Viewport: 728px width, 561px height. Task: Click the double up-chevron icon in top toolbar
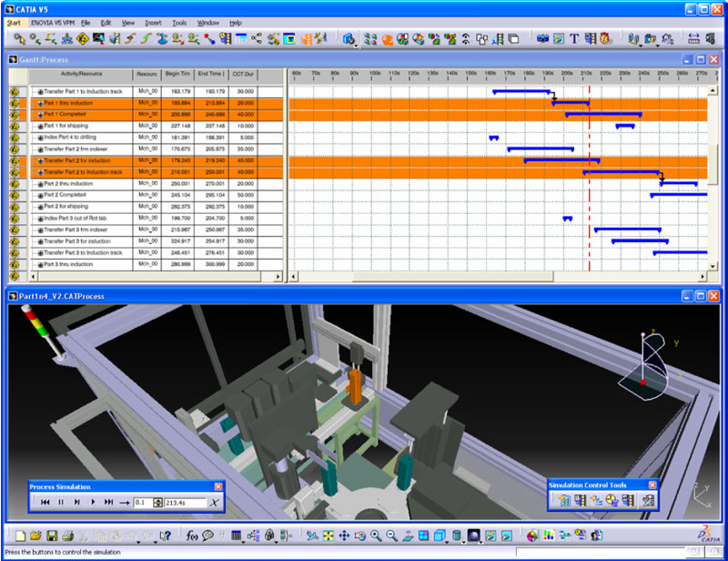click(466, 39)
